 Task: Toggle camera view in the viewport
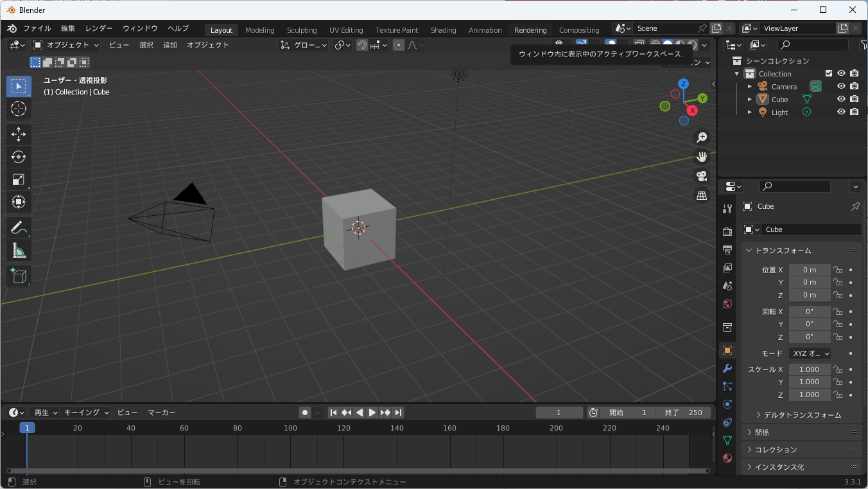click(702, 175)
